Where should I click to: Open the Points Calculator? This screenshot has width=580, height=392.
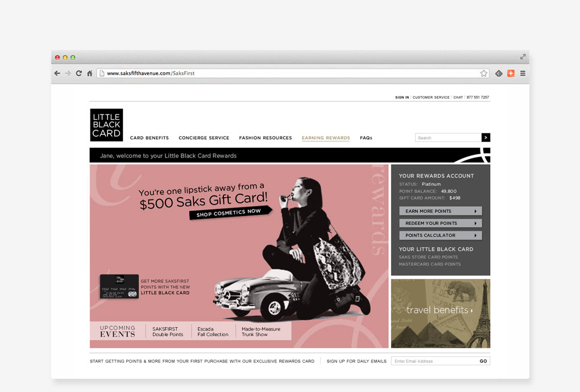tap(441, 235)
